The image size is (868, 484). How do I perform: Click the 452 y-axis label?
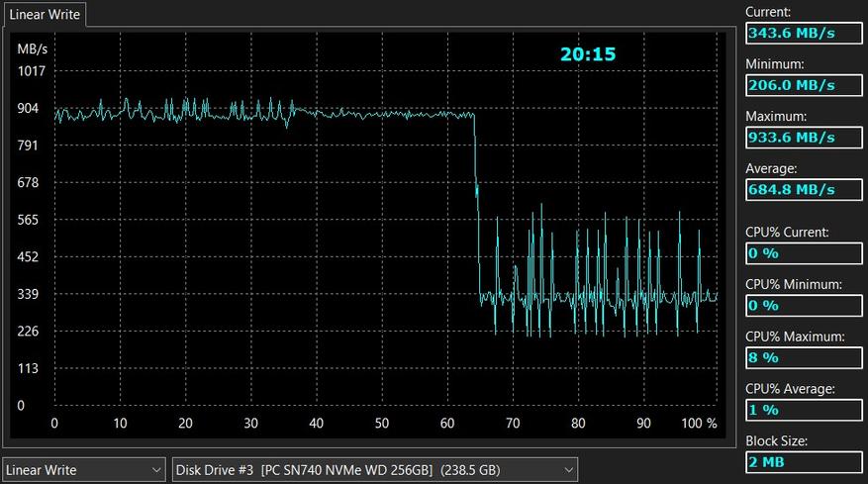(28, 257)
